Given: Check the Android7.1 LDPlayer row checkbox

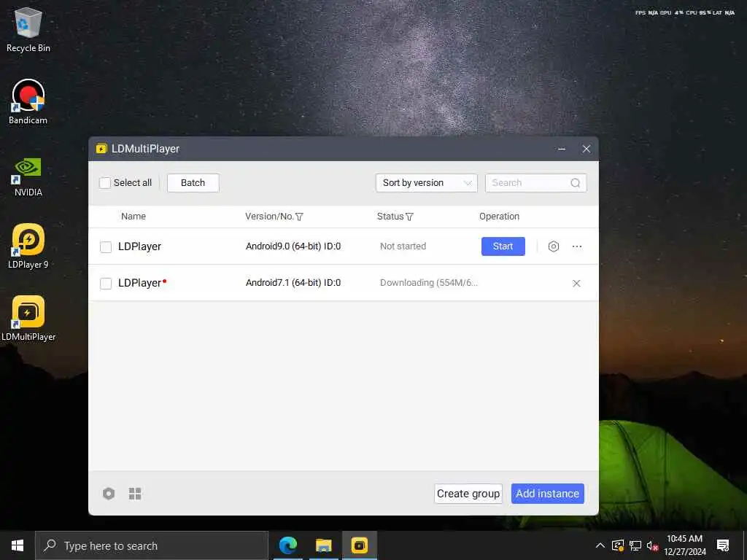Looking at the screenshot, I should (x=106, y=284).
